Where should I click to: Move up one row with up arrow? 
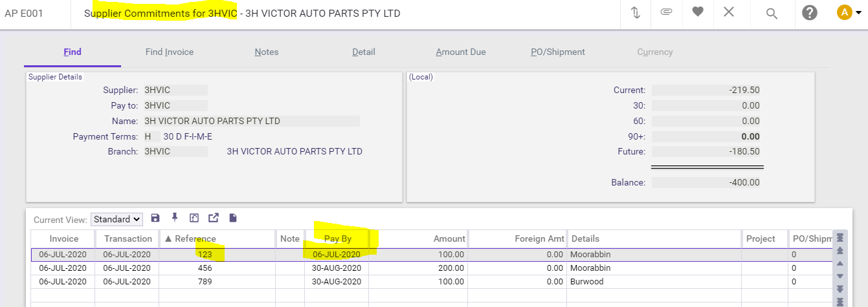coord(840,264)
